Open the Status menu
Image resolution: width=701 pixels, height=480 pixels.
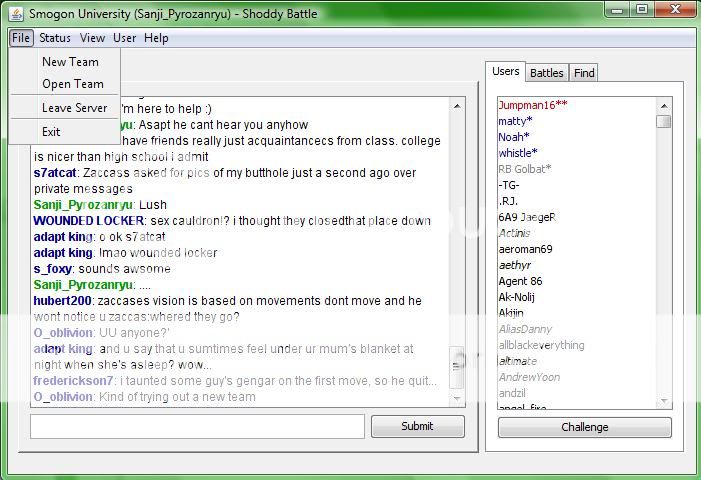tap(55, 38)
